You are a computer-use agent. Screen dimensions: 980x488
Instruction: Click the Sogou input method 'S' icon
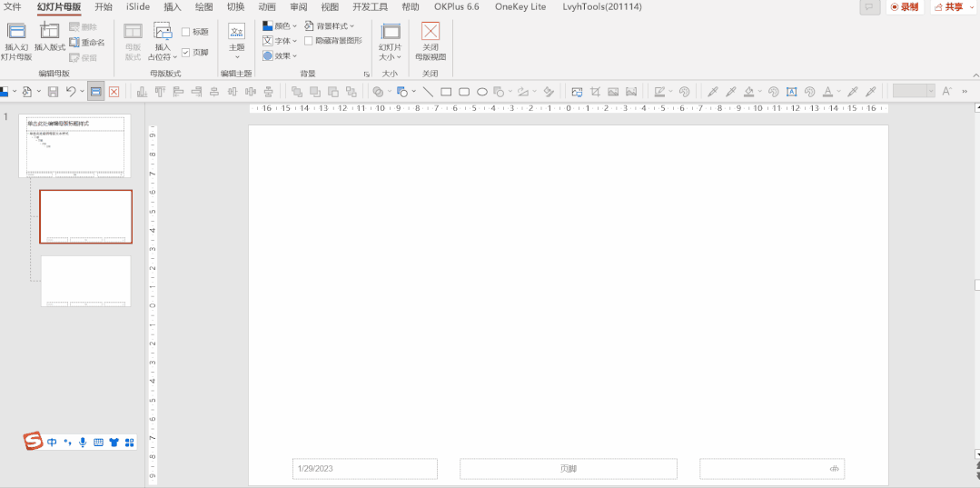[x=33, y=442]
